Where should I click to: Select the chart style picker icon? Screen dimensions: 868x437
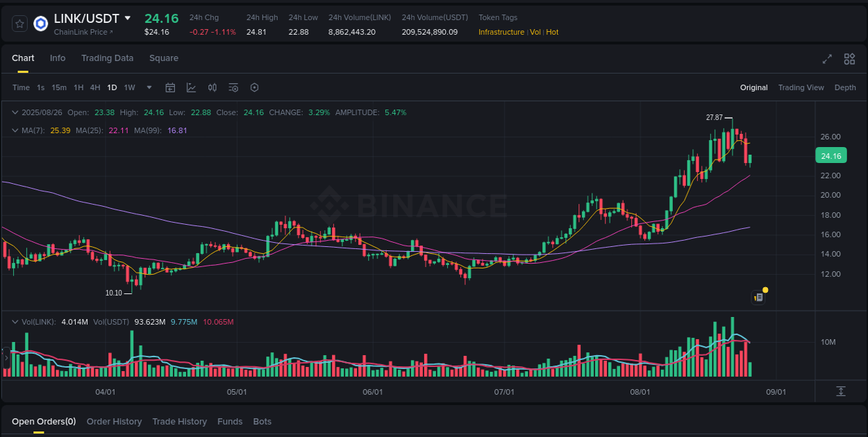[191, 87]
